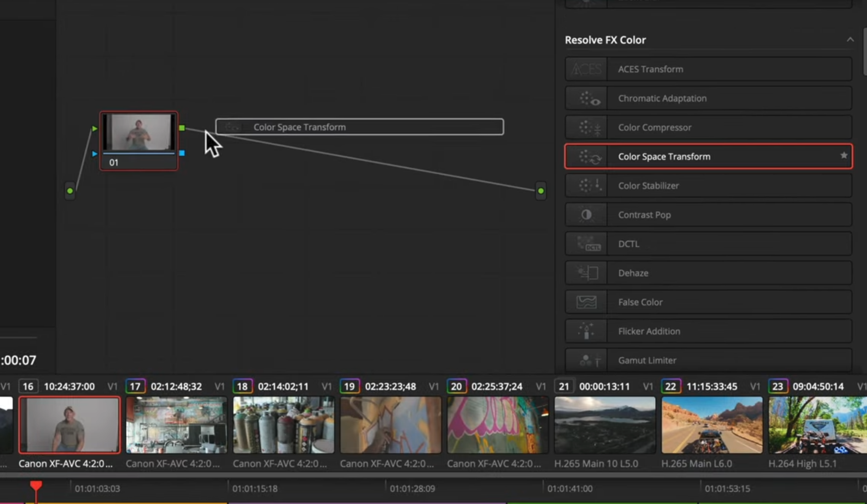Select the Color Compressor icon
The height and width of the screenshot is (504, 867).
click(586, 128)
